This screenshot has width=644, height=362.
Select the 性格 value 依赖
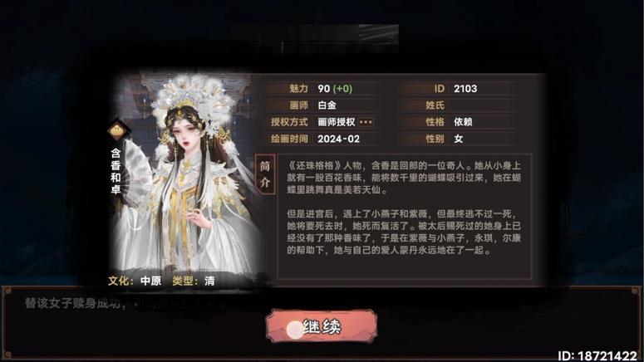[463, 122]
